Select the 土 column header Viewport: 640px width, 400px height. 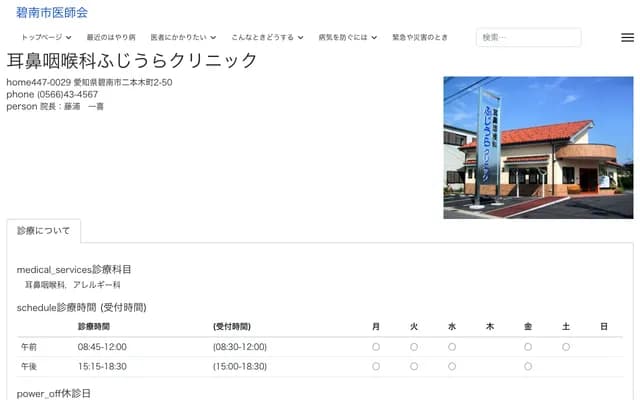(x=566, y=327)
